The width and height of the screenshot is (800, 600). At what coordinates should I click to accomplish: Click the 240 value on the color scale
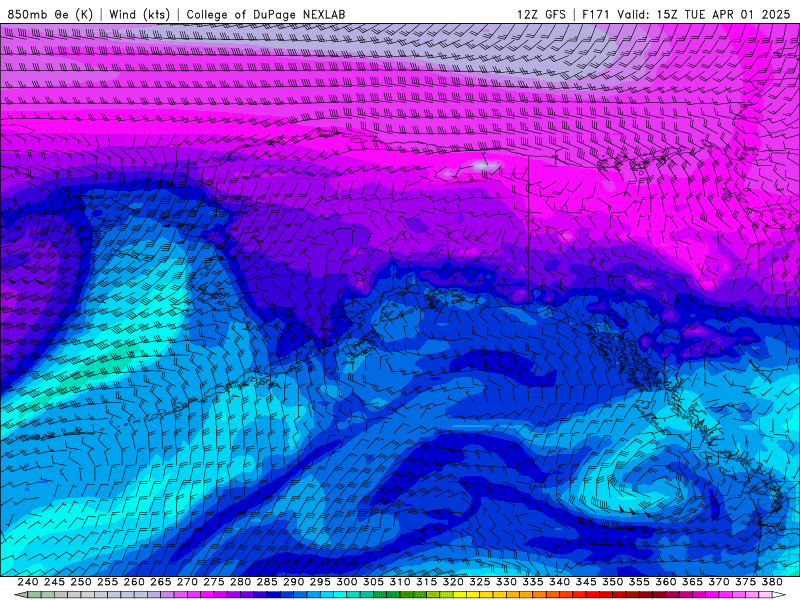click(28, 582)
